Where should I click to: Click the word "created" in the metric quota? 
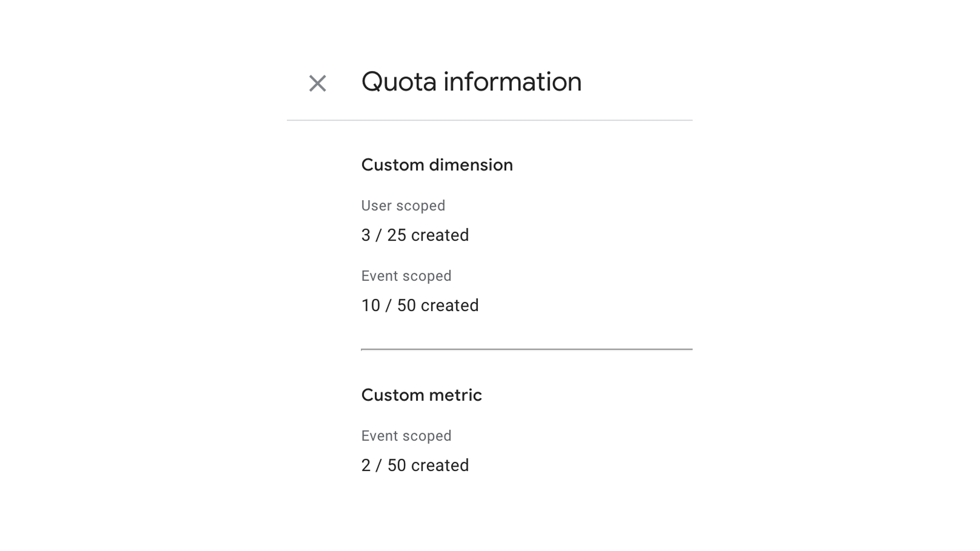440,466
